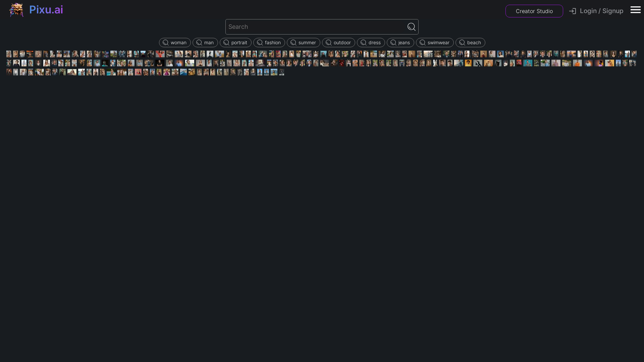Screen dimensions: 644x362
Task: Click the magnifier icon inside the portrait chip
Action: click(226, 43)
